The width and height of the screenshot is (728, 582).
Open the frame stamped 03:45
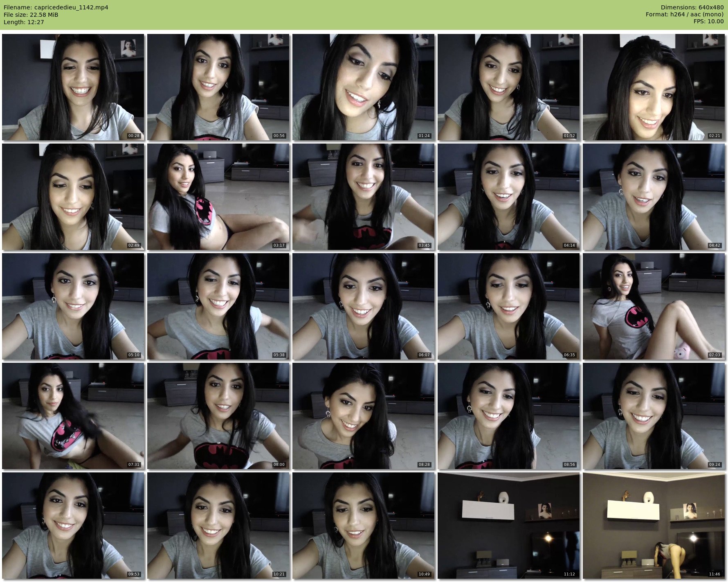(x=363, y=197)
